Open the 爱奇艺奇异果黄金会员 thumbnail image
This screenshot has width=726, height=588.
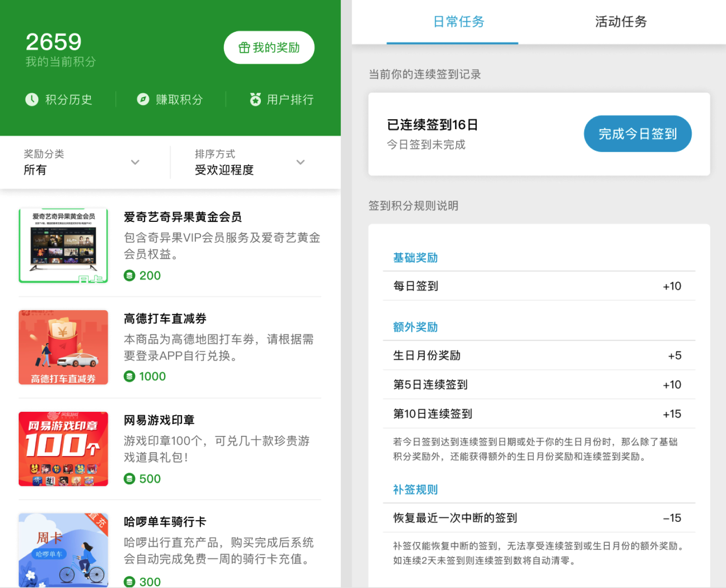(x=63, y=245)
